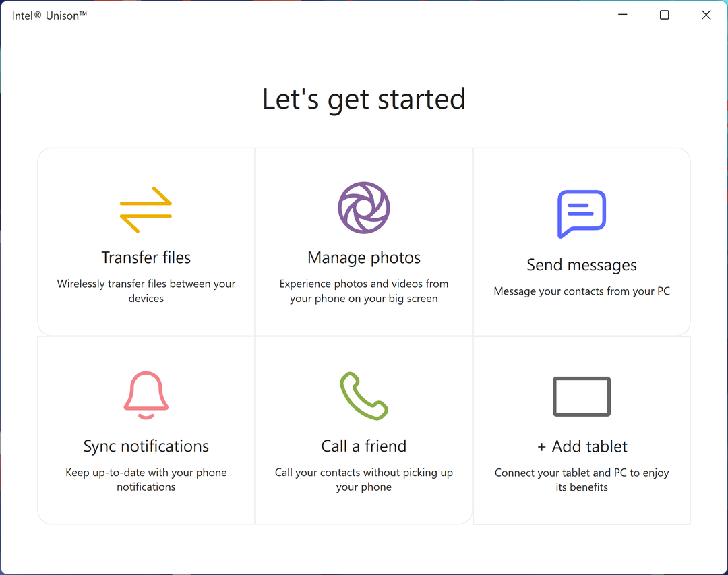Click the yellow transfer arrows icon
This screenshot has height=575, width=728.
pyautogui.click(x=146, y=210)
